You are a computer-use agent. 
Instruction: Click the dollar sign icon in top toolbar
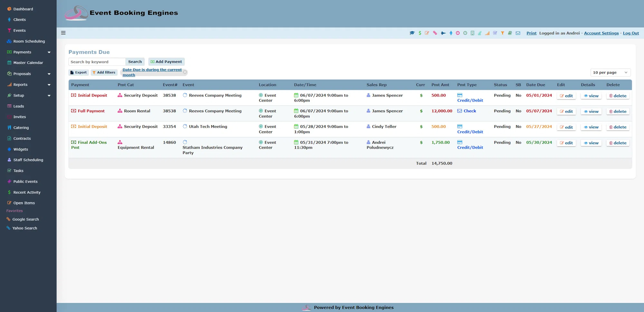420,33
